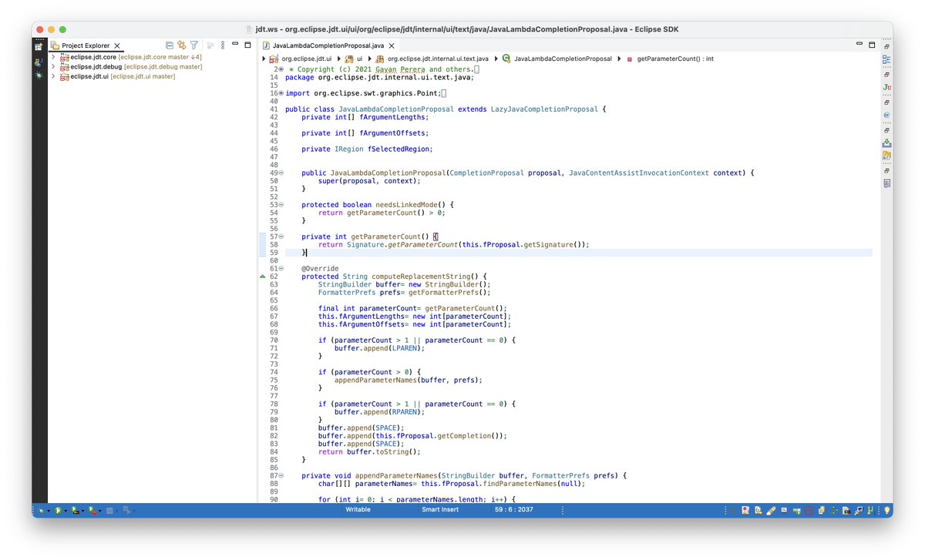Collapse appendParameterNames fold at line 87
Screen dimensions: 925x560
[x=281, y=476]
